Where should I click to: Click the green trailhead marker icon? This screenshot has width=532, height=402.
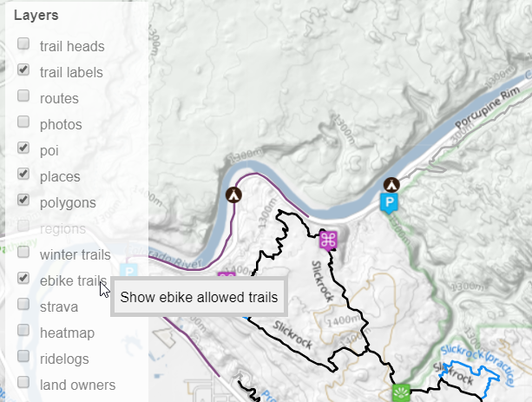tap(401, 392)
